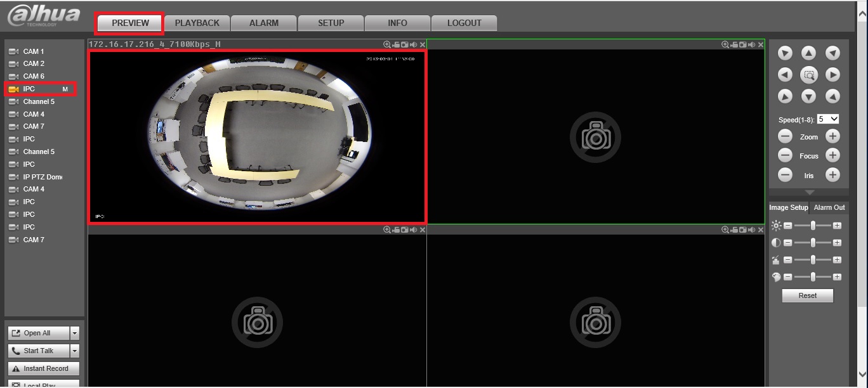Raise brightness with its plus button
This screenshot has height=388, width=868.
(x=837, y=225)
